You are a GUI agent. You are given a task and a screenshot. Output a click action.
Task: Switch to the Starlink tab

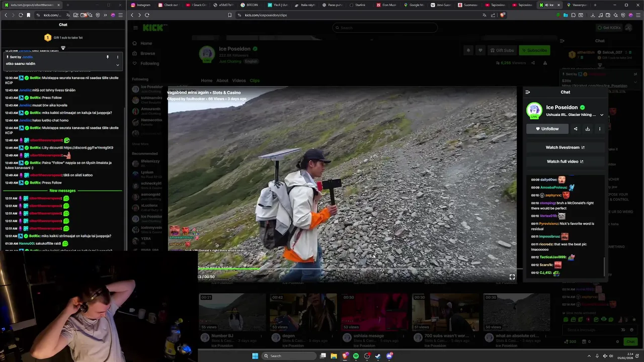(x=357, y=5)
